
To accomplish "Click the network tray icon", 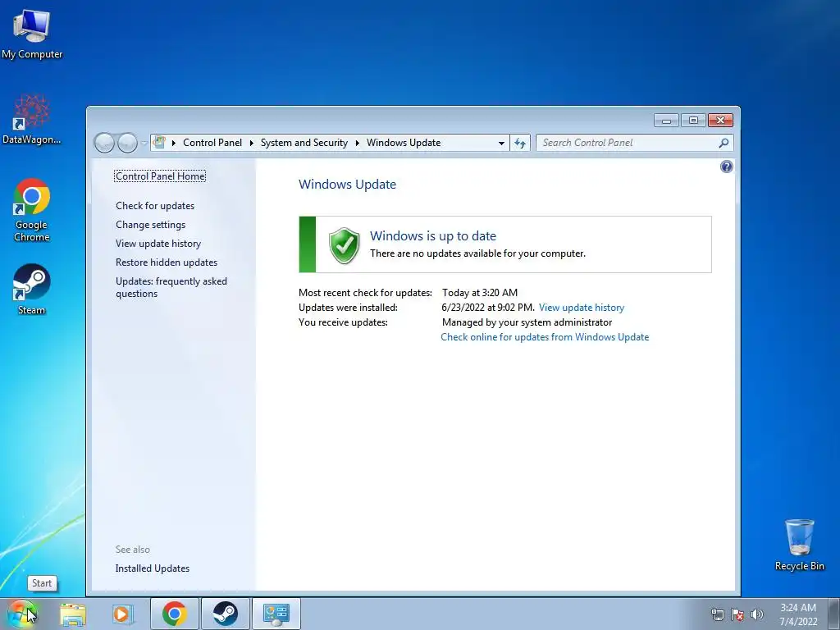I will 717,614.
